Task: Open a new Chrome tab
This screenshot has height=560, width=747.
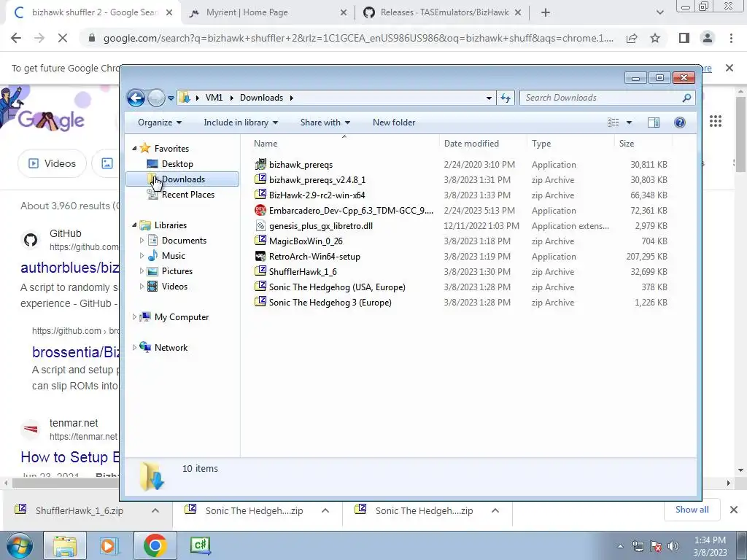Action: [x=546, y=13]
